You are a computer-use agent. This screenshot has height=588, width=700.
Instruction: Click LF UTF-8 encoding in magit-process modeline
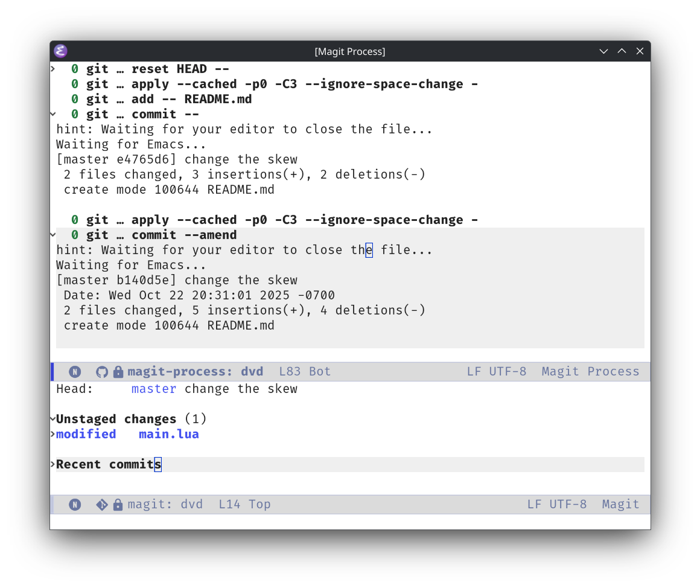[497, 371]
